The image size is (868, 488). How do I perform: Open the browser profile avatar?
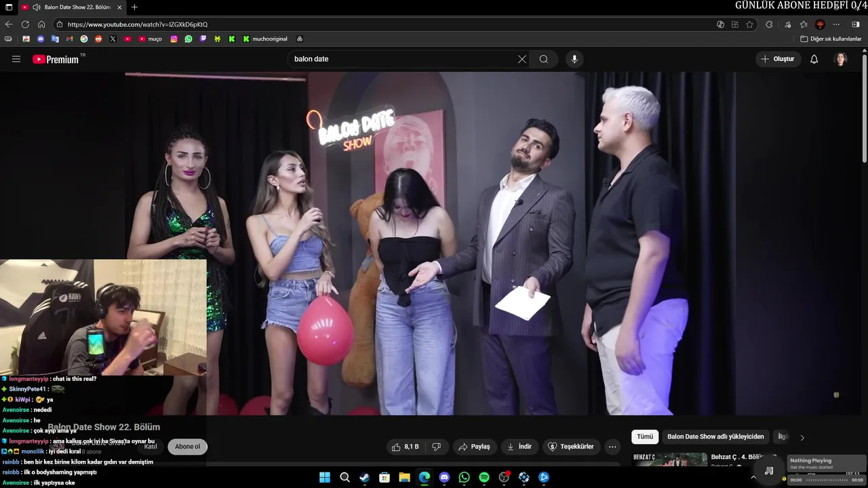(821, 24)
